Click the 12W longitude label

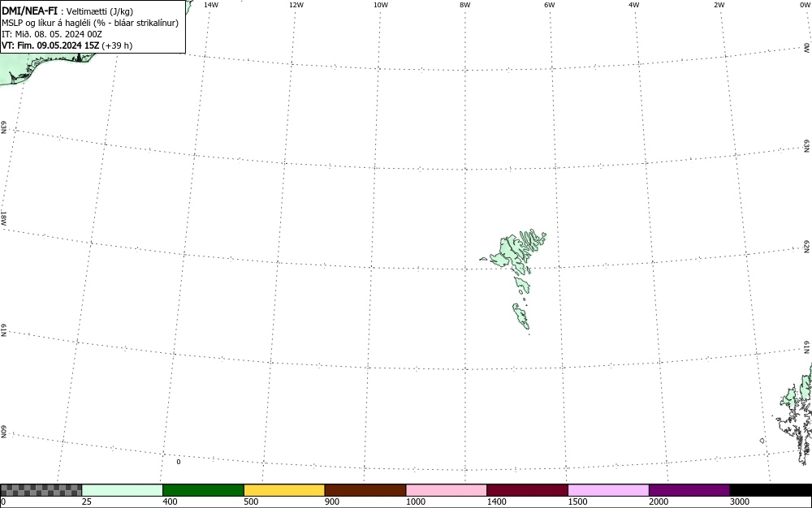tap(296, 5)
